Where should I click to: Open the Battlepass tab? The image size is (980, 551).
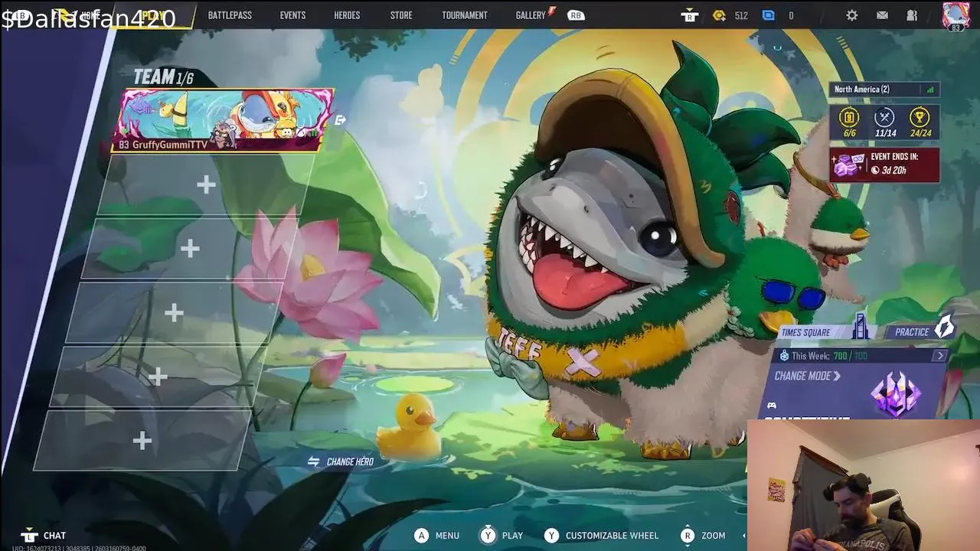click(x=230, y=15)
